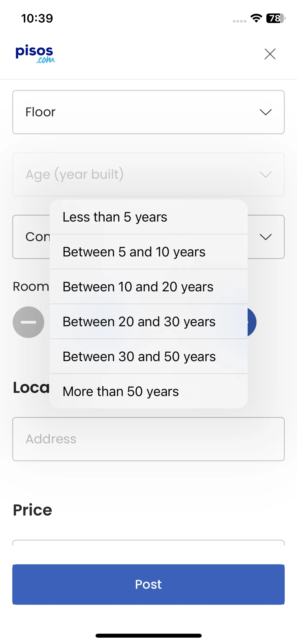Viewport: 297px width, 644px height.
Task: Increase rooms with the blue plus button
Action: (252, 322)
